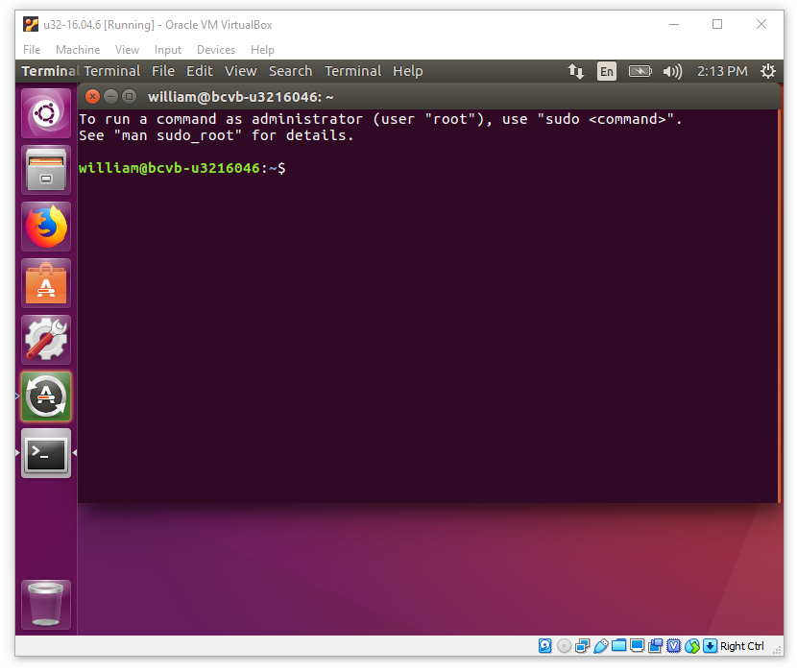Click VirtualBox USB devices status icon
The image size is (797, 672).
(600, 646)
